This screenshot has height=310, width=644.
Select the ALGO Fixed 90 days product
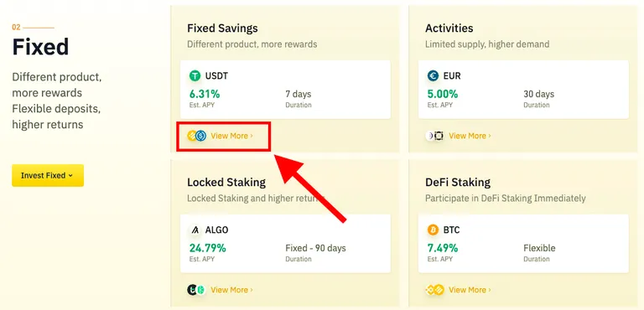pos(285,243)
